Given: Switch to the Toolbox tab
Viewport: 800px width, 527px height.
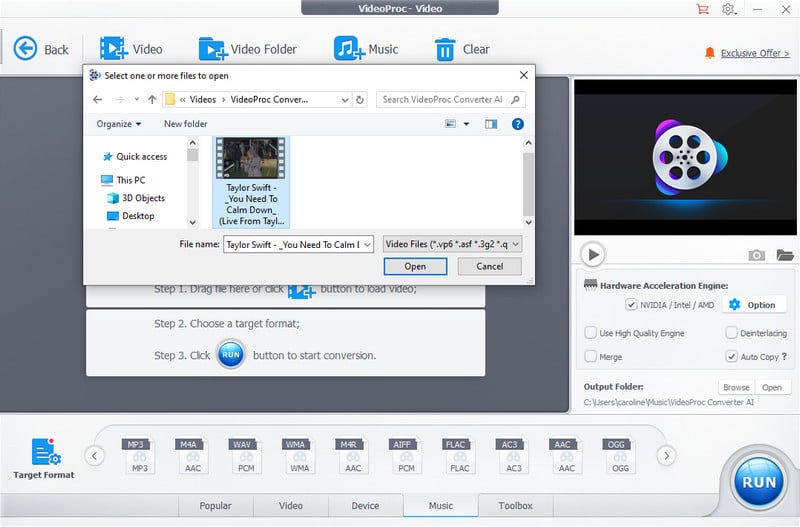Looking at the screenshot, I should (515, 506).
